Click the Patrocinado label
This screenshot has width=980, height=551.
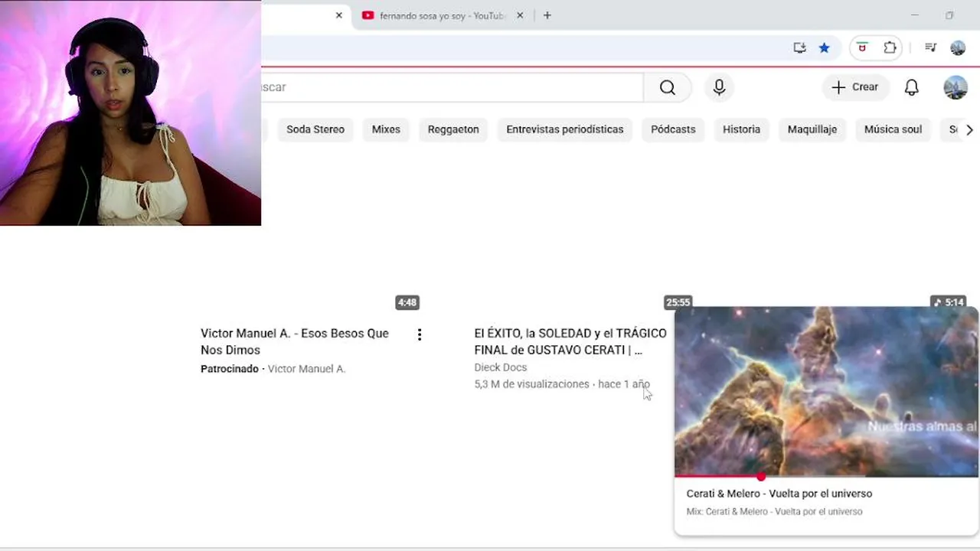point(230,369)
